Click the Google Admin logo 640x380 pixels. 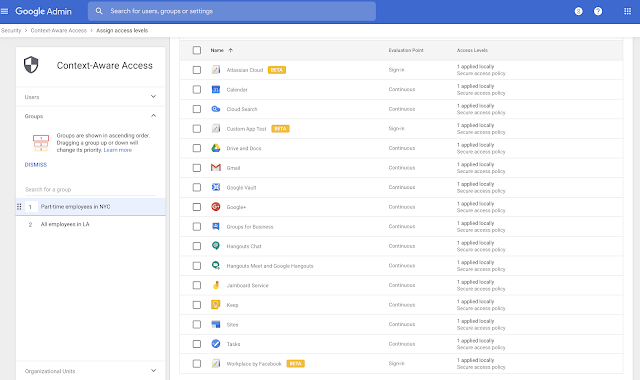pyautogui.click(x=43, y=11)
